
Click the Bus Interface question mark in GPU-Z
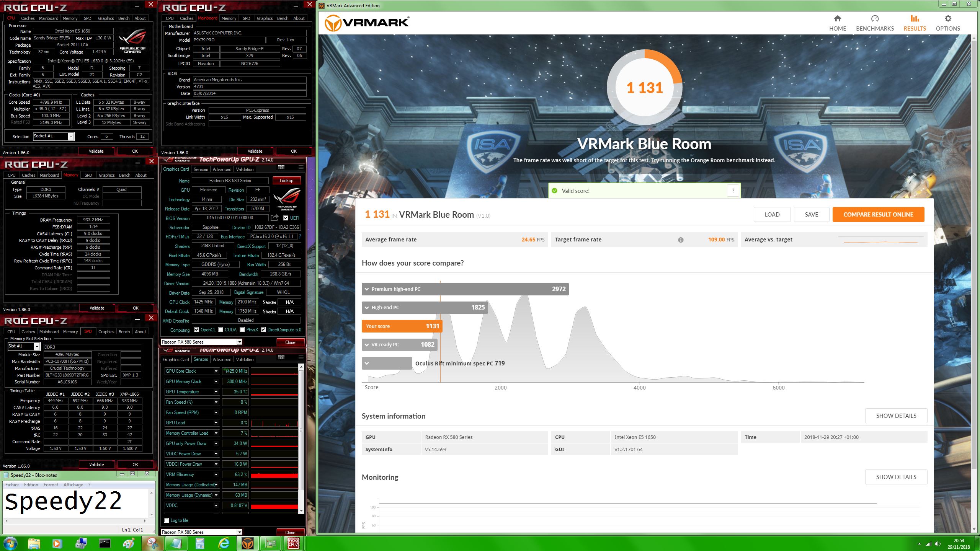click(300, 236)
